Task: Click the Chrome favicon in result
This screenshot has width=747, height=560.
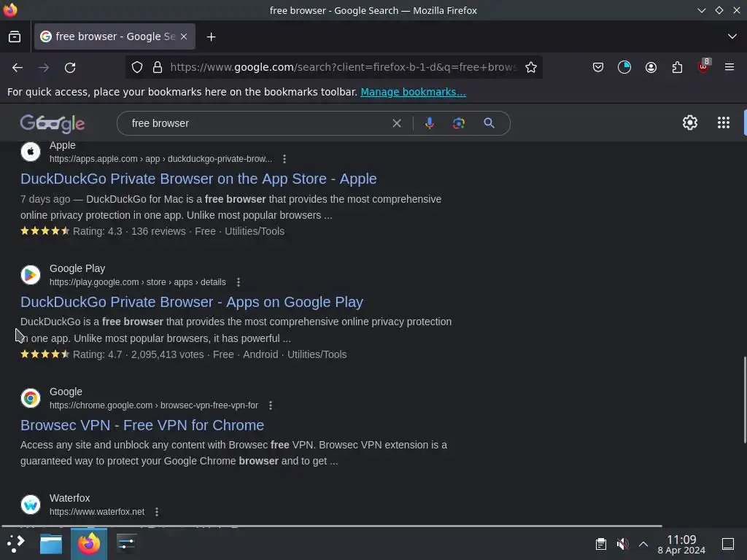Action: tap(31, 398)
